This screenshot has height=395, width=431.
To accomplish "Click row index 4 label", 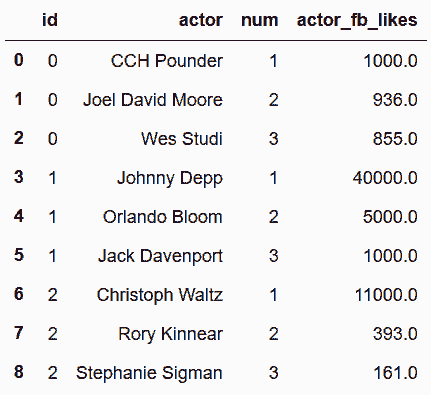I will pos(19,216).
